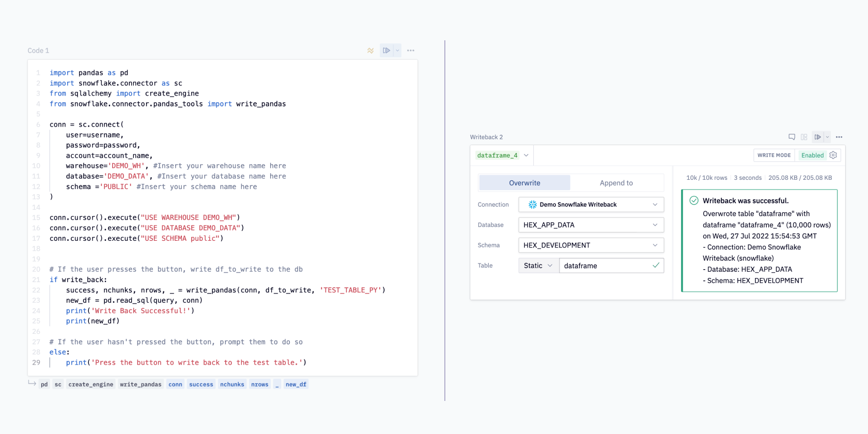Click the 'nchunks' variable tag
The image size is (868, 434).
tap(232, 384)
